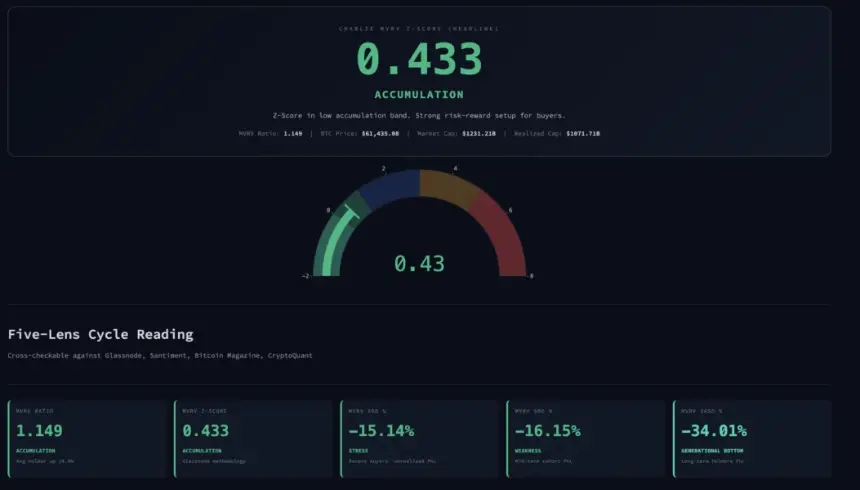Click the Cross-checkable against Glassnode subtitle

tap(160, 356)
